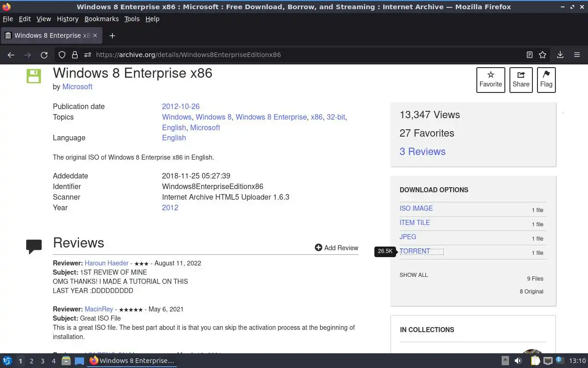Image resolution: width=588 pixels, height=368 pixels.
Task: Share this item
Action: (521, 80)
